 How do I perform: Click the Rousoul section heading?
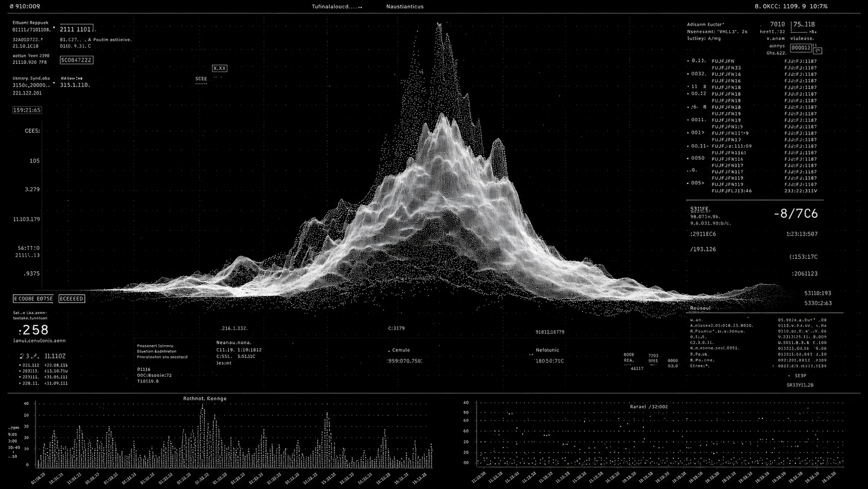click(700, 308)
